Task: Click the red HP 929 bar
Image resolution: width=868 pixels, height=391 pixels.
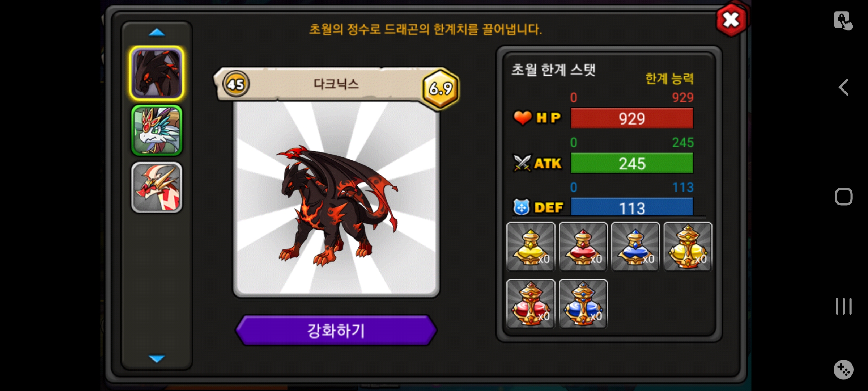Action: click(632, 118)
